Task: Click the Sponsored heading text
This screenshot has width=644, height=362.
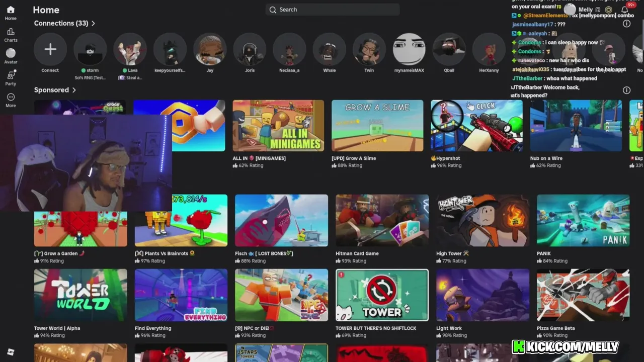Action: tap(51, 90)
